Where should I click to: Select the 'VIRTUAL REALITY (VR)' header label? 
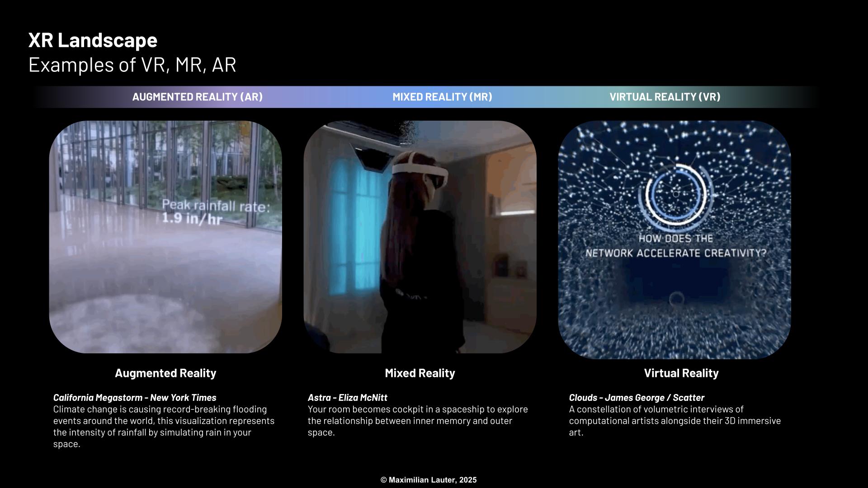[x=665, y=97]
